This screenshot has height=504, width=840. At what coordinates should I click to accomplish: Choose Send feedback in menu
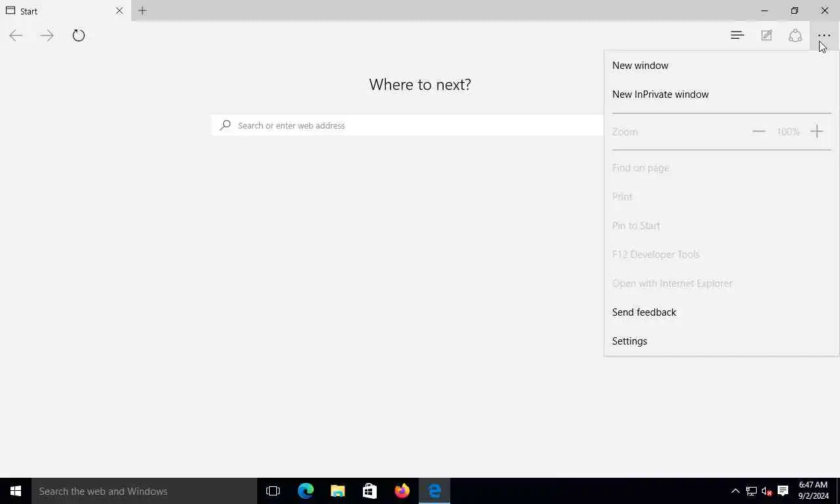(721, 312)
